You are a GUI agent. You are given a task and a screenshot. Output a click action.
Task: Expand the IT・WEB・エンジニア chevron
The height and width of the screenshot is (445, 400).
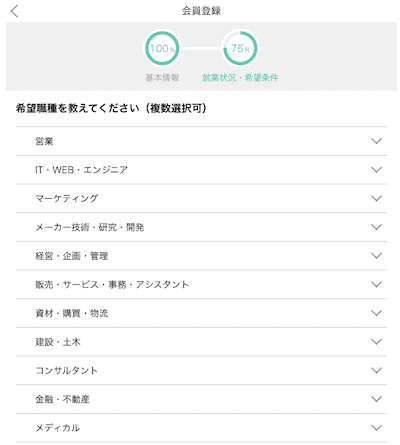click(x=376, y=170)
